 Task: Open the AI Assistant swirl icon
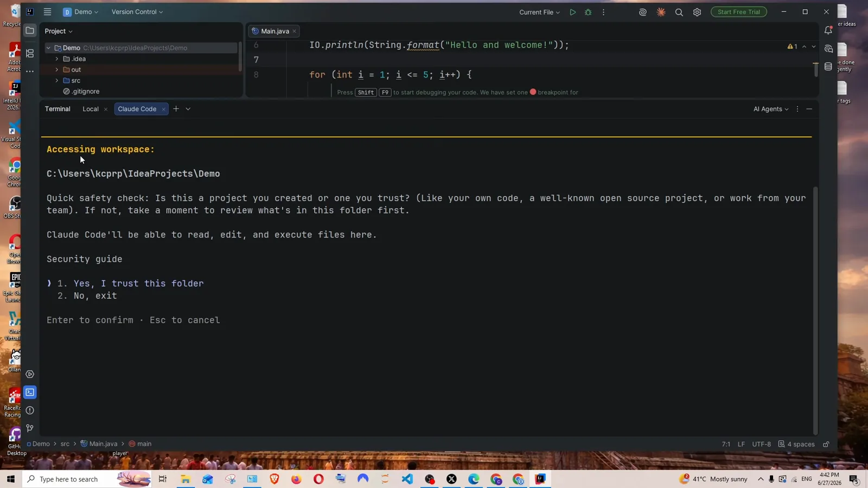click(x=643, y=12)
